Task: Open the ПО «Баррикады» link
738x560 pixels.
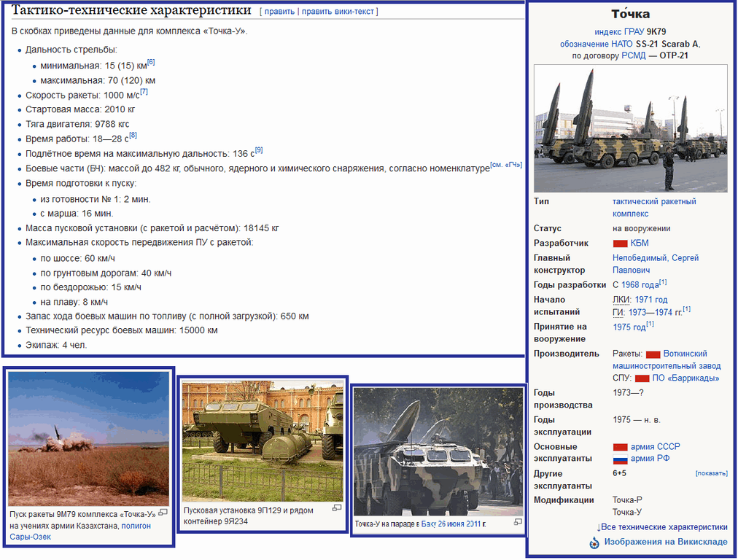Action: click(x=685, y=378)
